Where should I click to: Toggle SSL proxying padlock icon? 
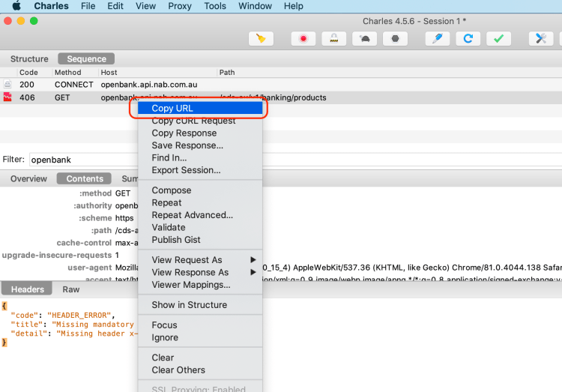[333, 38]
